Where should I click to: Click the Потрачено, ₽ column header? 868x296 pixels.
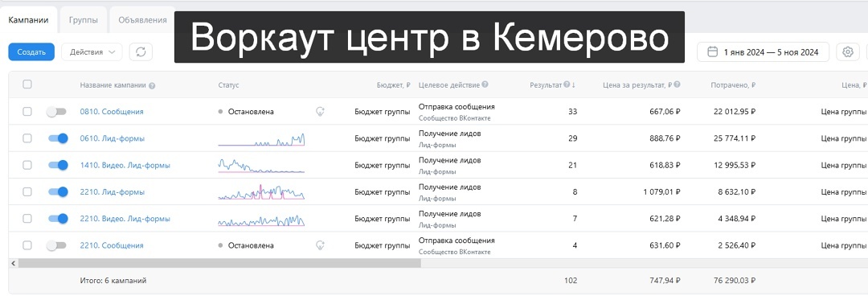(733, 85)
